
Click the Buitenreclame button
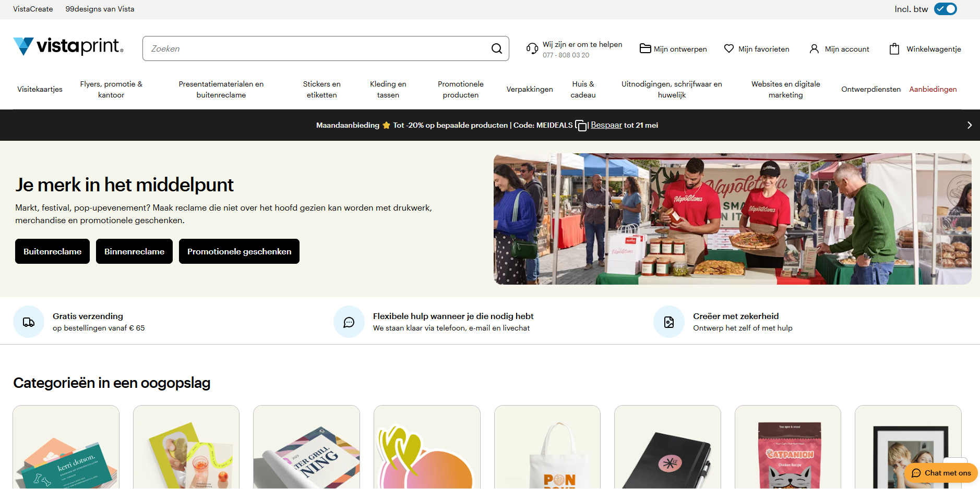click(52, 251)
